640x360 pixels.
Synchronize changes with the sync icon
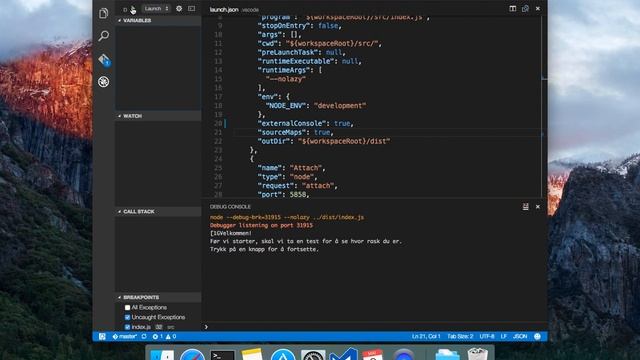coord(144,337)
